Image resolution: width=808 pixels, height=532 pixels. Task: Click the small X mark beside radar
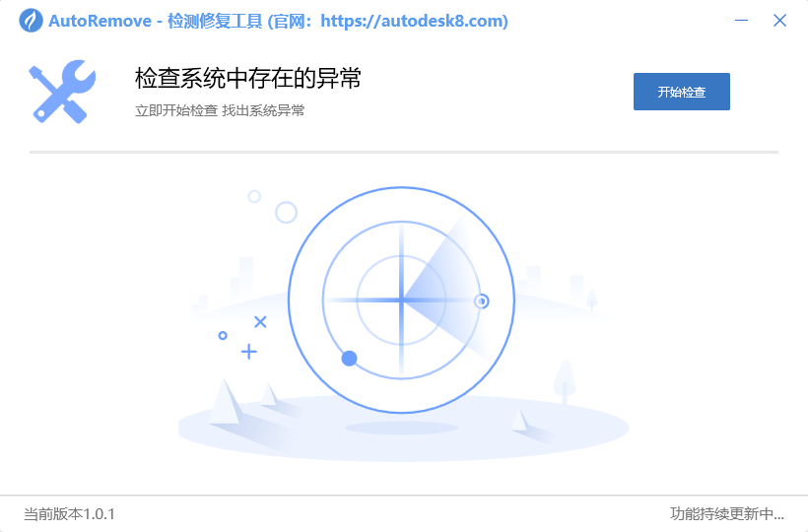click(260, 322)
